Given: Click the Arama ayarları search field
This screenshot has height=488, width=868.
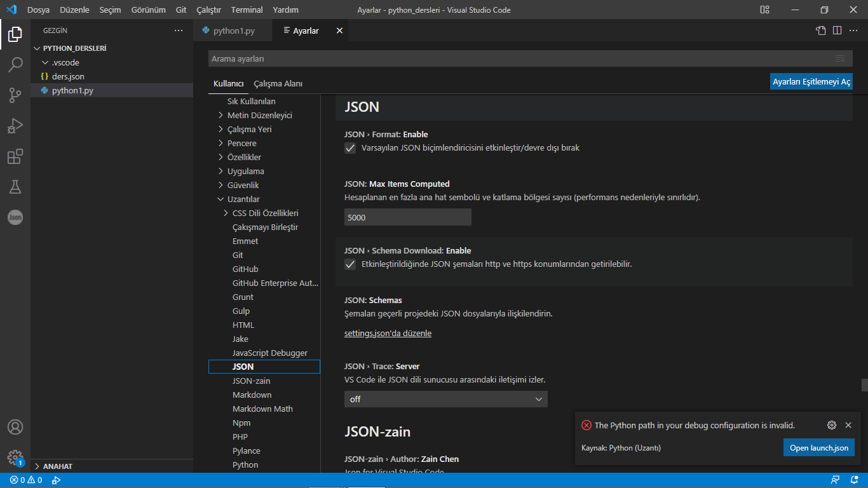Looking at the screenshot, I should (521, 58).
